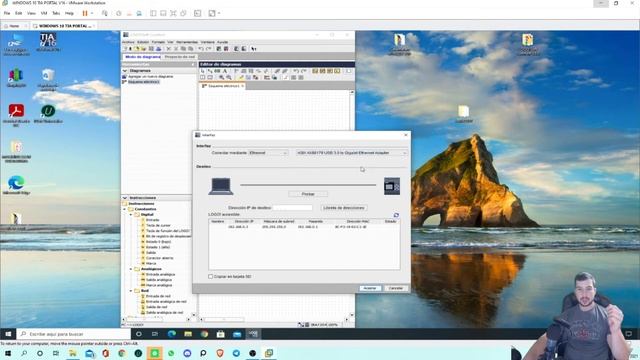Open the Edición menu in LOGO!Soft
This screenshot has width=640, height=360.
[x=143, y=42]
